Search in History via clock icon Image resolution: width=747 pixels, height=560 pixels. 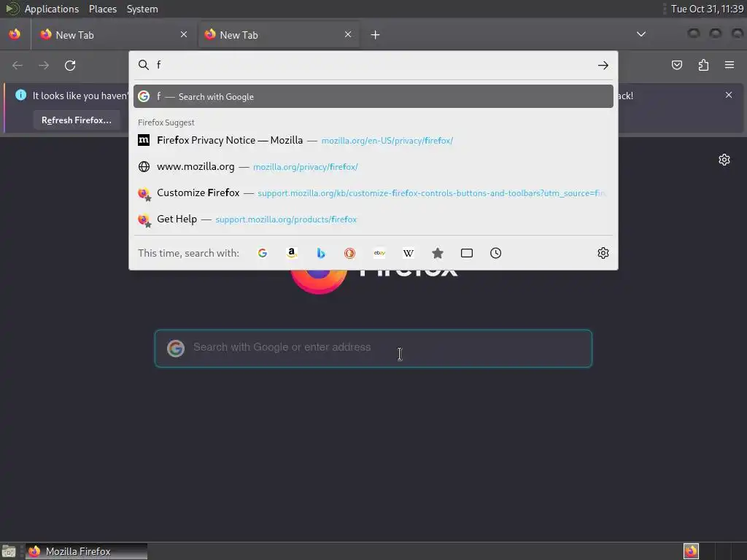[x=495, y=253]
